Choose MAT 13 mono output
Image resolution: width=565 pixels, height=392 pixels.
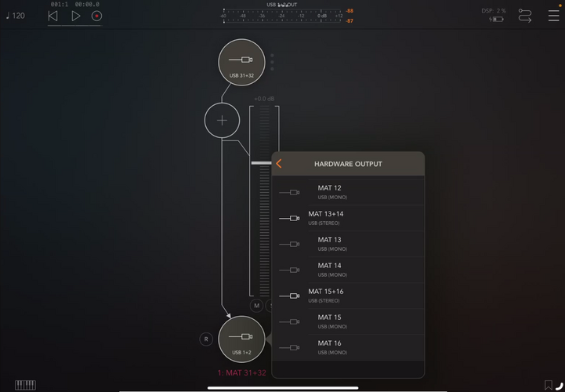coord(348,244)
